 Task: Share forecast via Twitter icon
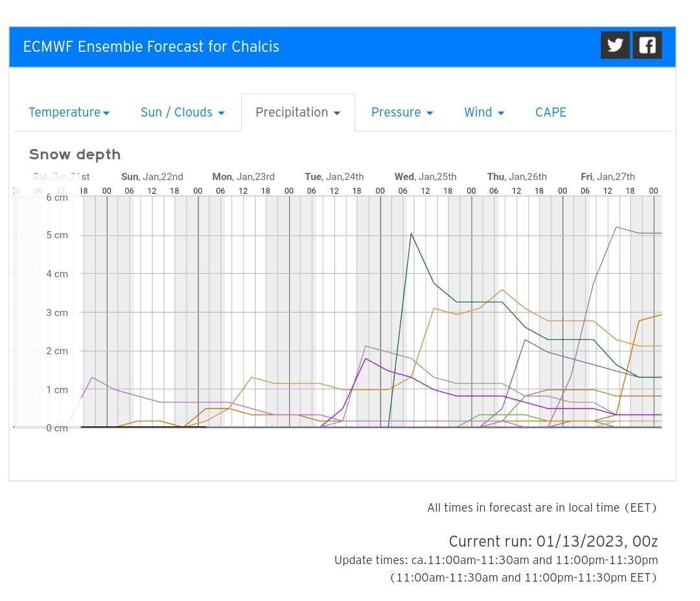614,45
